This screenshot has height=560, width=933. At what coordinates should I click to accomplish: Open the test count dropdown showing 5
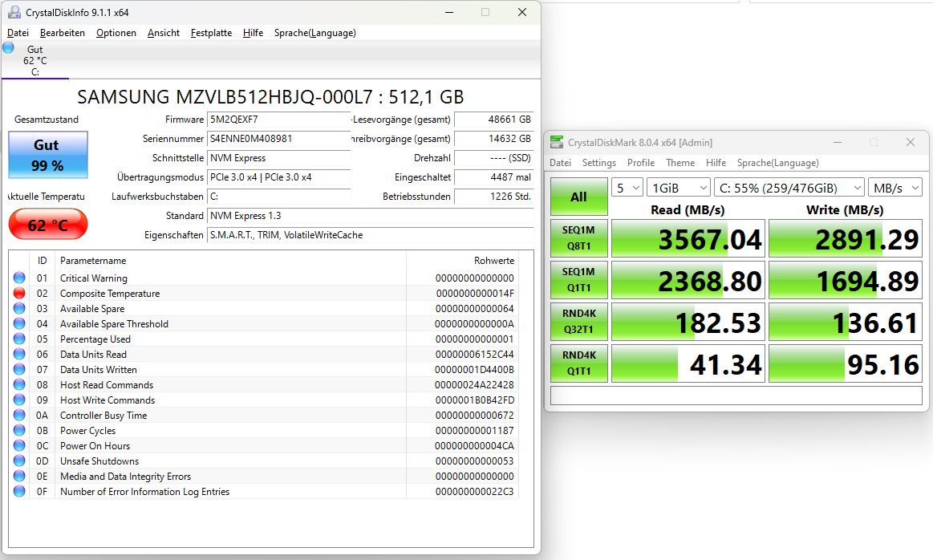[x=627, y=188]
